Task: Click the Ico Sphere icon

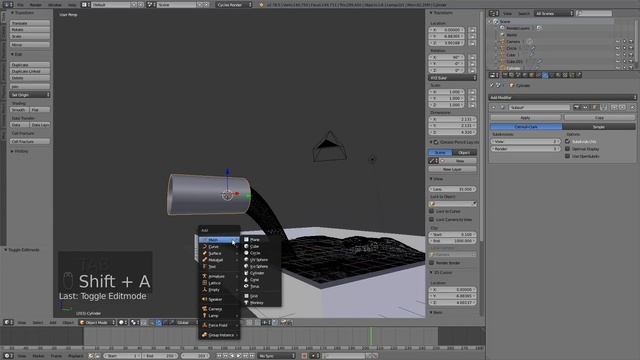Action: click(x=246, y=266)
